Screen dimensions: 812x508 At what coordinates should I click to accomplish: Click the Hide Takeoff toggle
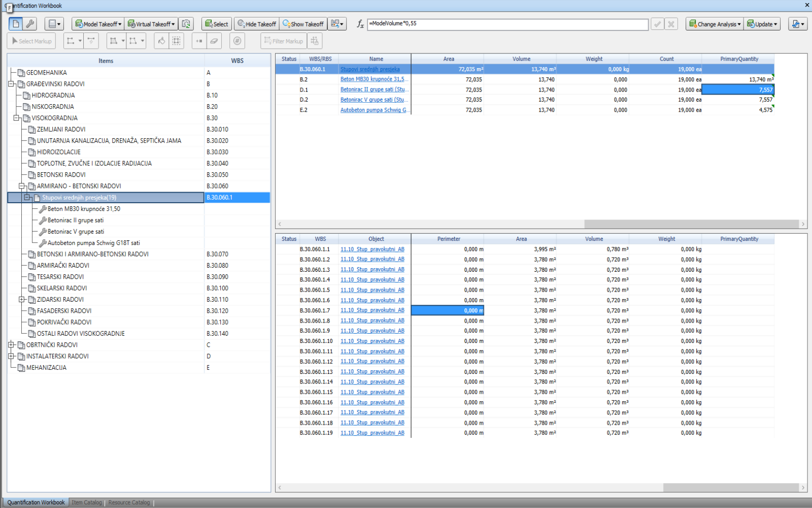pyautogui.click(x=257, y=24)
